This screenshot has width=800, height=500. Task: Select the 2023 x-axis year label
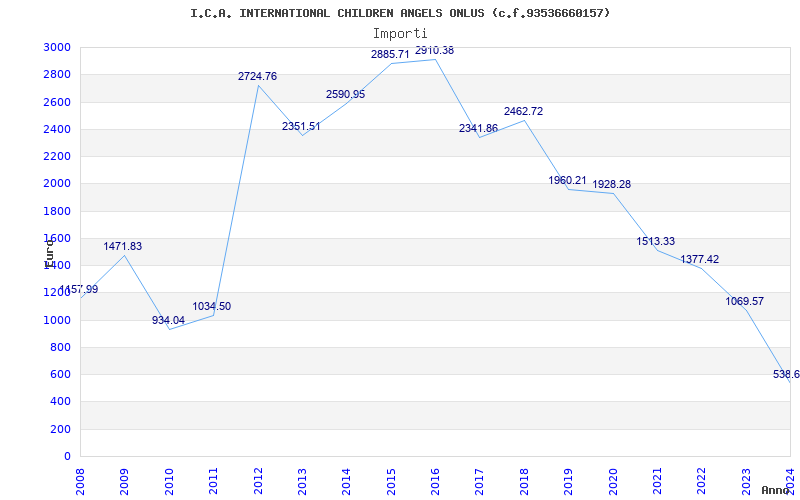[x=745, y=481]
